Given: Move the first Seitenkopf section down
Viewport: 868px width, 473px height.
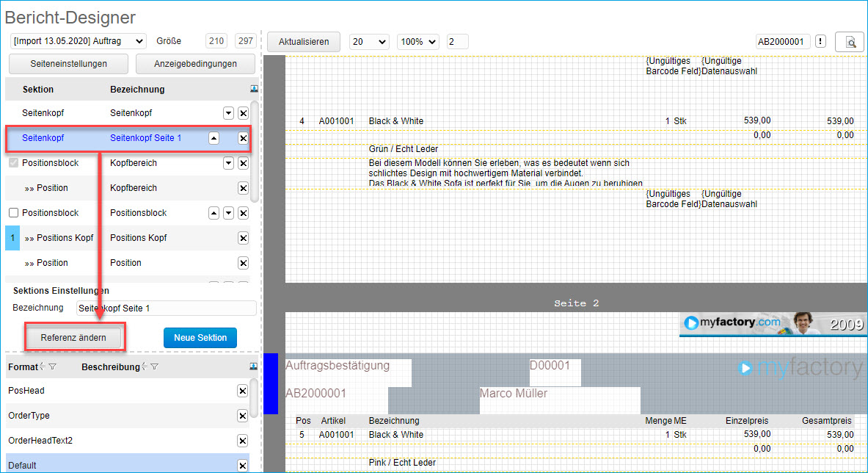Looking at the screenshot, I should pos(228,113).
